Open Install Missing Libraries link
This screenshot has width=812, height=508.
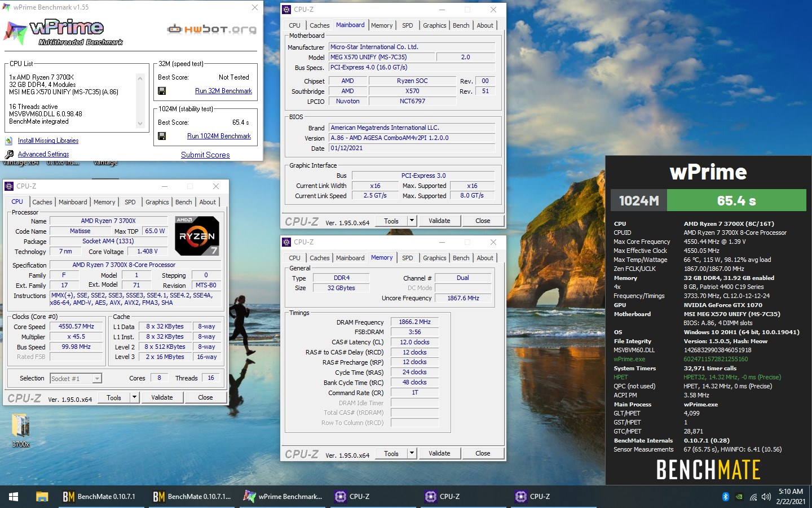48,141
